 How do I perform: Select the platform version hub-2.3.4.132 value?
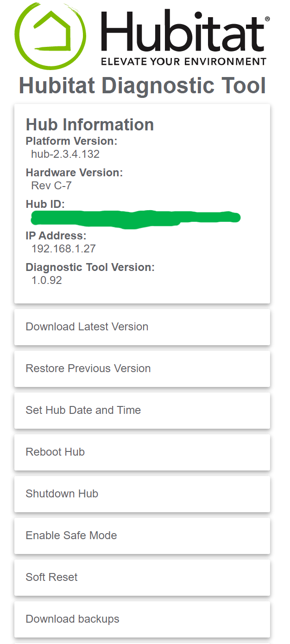tap(65, 154)
